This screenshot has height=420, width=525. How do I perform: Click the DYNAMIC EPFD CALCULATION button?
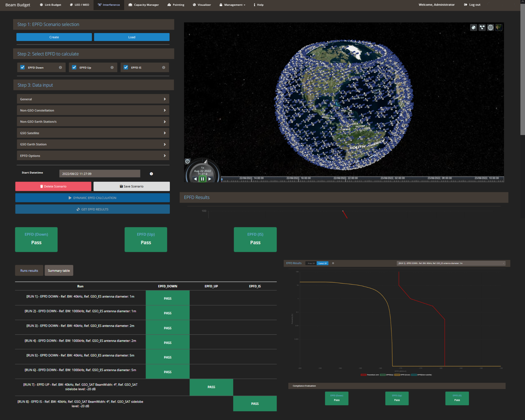(92, 198)
